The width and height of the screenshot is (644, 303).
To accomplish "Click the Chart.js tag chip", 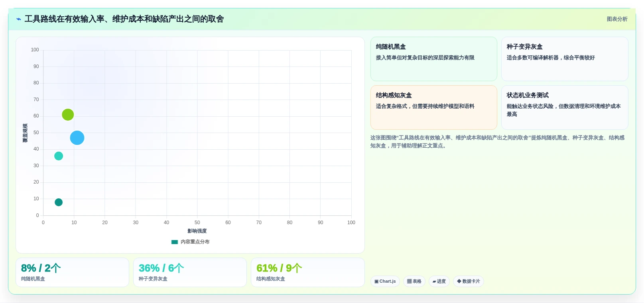I will coord(385,281).
